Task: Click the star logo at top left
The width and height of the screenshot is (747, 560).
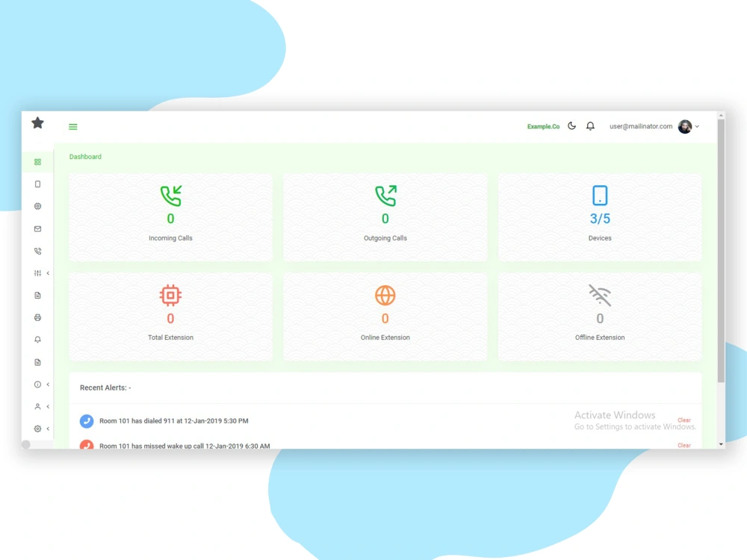Action: coord(37,123)
